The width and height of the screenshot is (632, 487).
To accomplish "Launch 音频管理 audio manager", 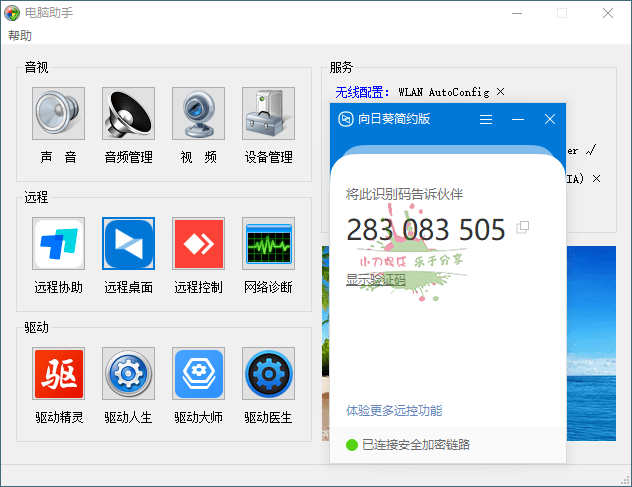I will point(128,113).
